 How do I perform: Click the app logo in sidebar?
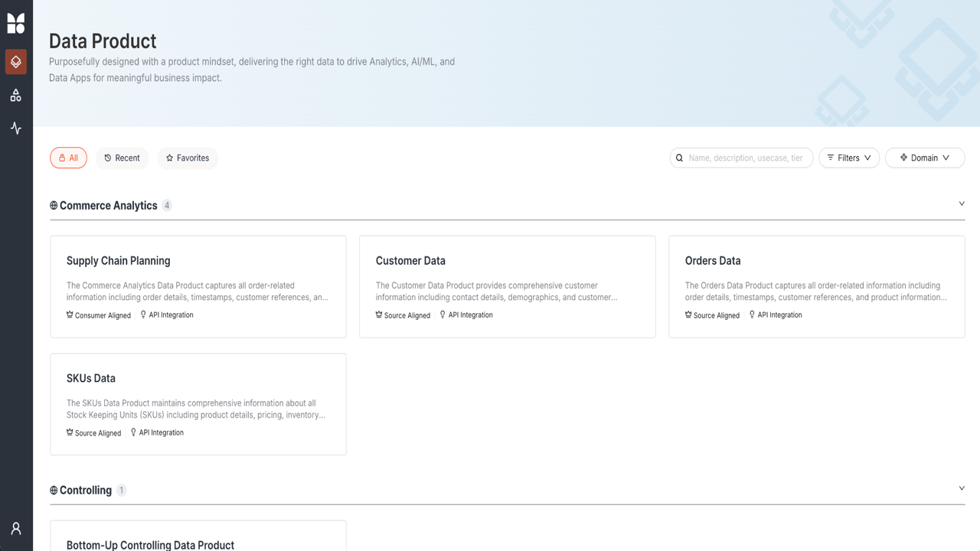pos(16,24)
